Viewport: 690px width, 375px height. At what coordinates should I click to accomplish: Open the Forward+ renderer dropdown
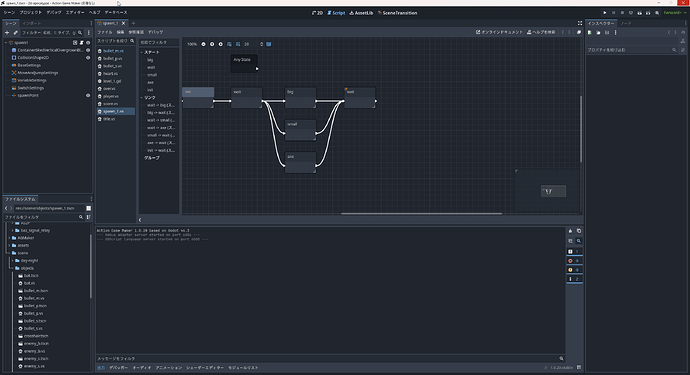(675, 13)
